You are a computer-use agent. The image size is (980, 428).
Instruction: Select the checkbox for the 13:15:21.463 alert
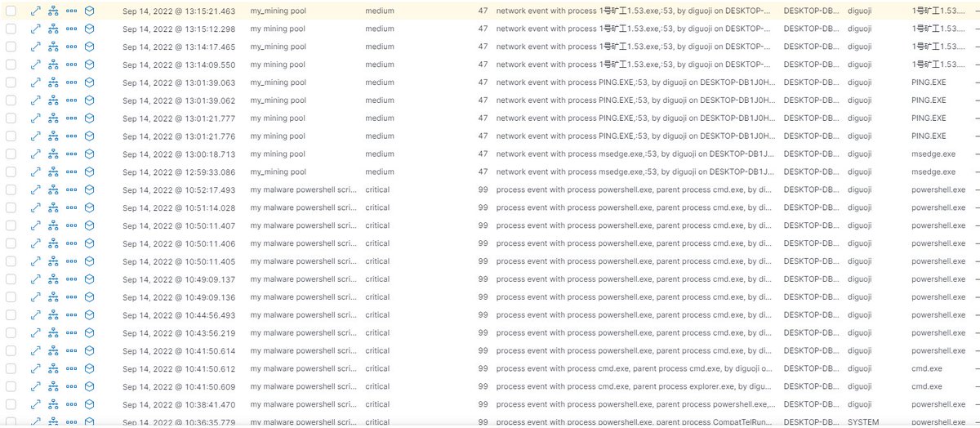click(11, 11)
